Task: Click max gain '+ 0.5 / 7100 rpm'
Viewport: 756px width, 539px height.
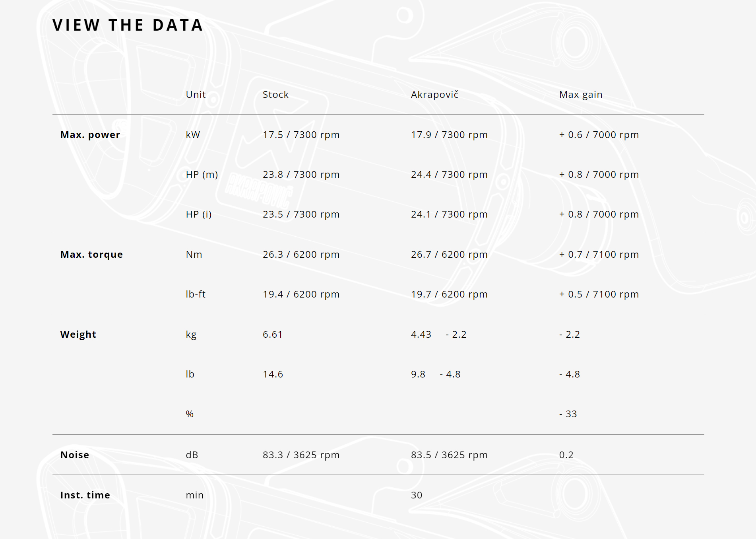Action: coord(599,294)
